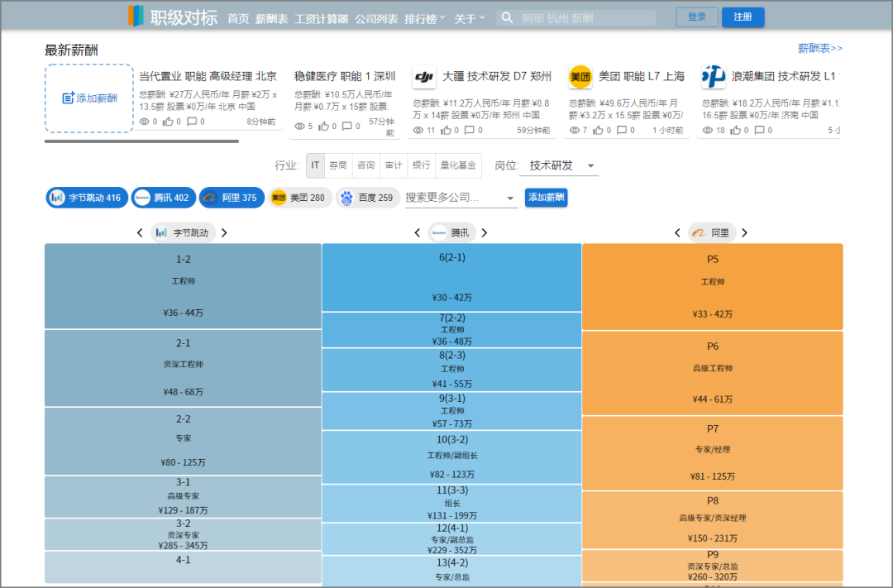Toggle the 百度 259 company chip
Viewport: 893px width, 588px height.
(x=368, y=198)
